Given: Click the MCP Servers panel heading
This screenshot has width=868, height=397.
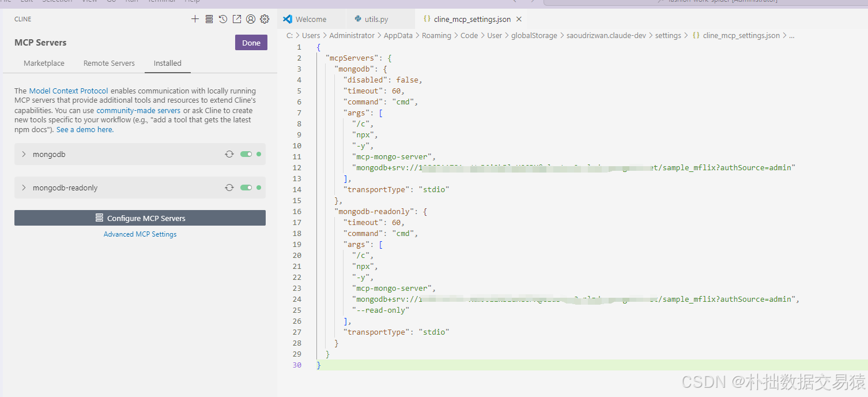Looking at the screenshot, I should [40, 43].
